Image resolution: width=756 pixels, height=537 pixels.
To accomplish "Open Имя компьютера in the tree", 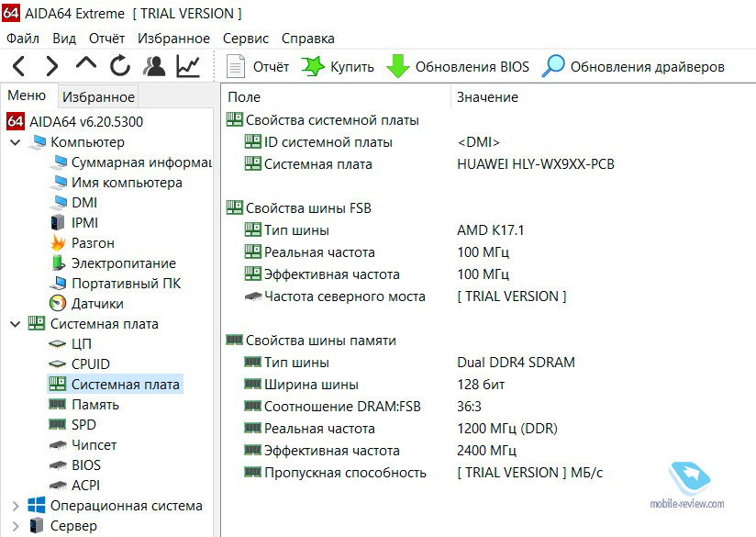I will click(116, 183).
